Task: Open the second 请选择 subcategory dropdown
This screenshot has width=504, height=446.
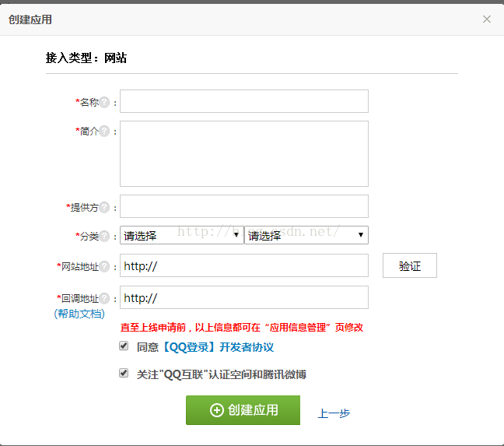Action: [306, 235]
